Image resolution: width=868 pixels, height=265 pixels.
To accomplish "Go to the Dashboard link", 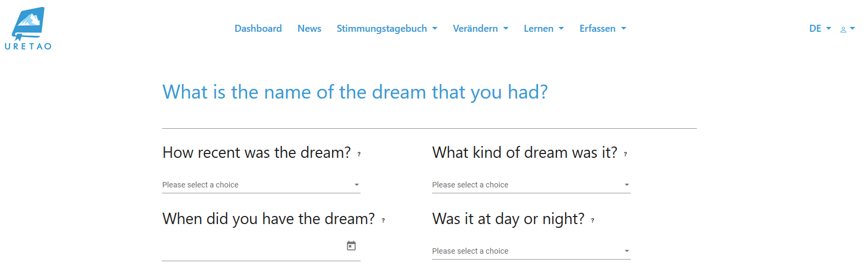I will click(258, 29).
